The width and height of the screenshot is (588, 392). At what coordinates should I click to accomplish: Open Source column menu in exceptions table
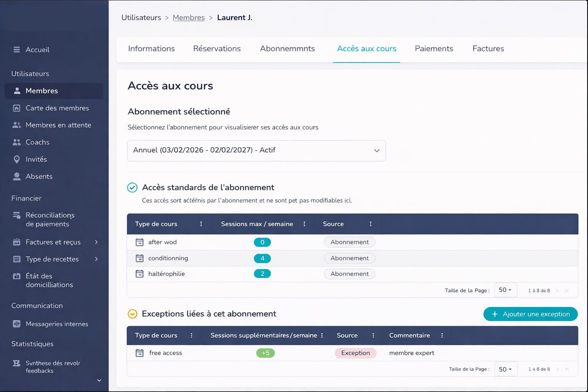pos(373,335)
